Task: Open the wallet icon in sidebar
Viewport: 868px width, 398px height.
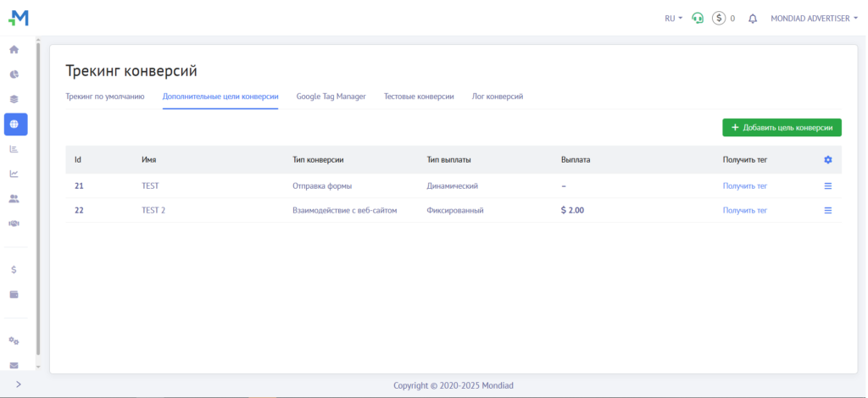Action: (14, 295)
